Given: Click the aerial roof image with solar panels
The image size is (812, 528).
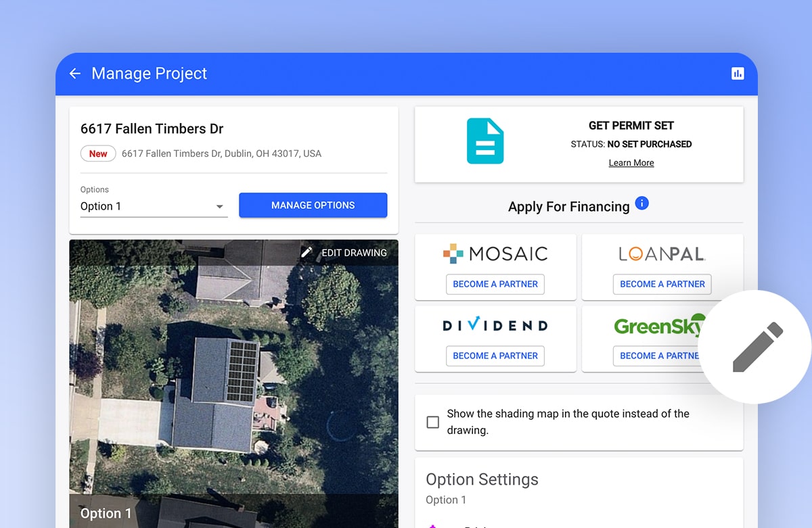Looking at the screenshot, I should (x=233, y=383).
